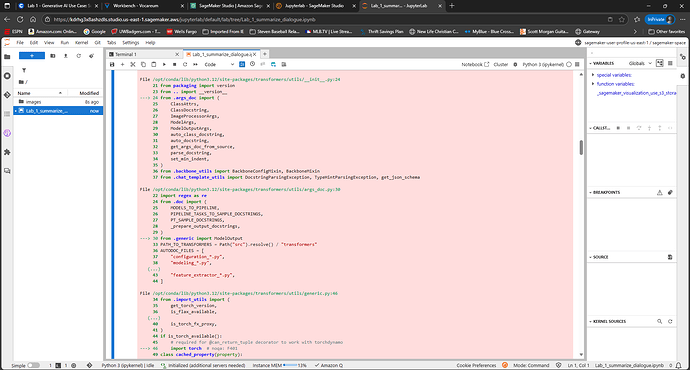Click the blue new launcher plus button

click(x=32, y=56)
